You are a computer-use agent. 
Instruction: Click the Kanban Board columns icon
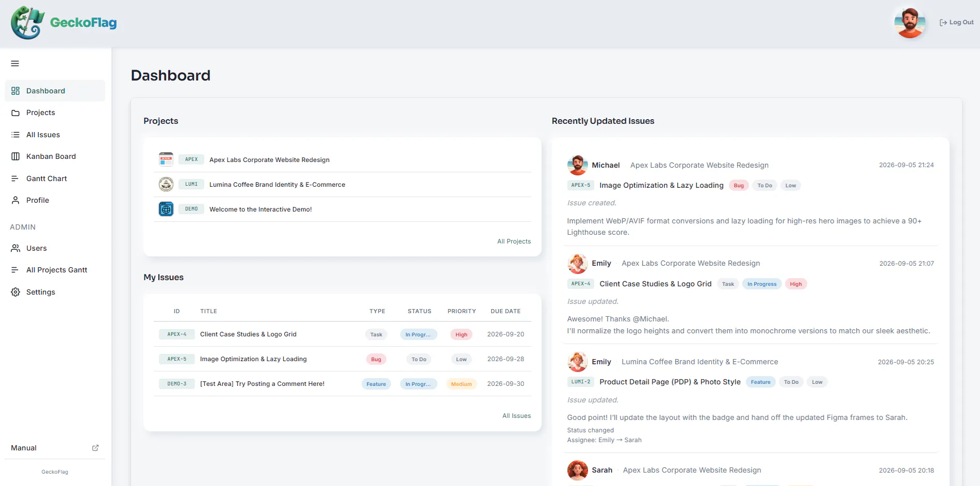tap(15, 156)
